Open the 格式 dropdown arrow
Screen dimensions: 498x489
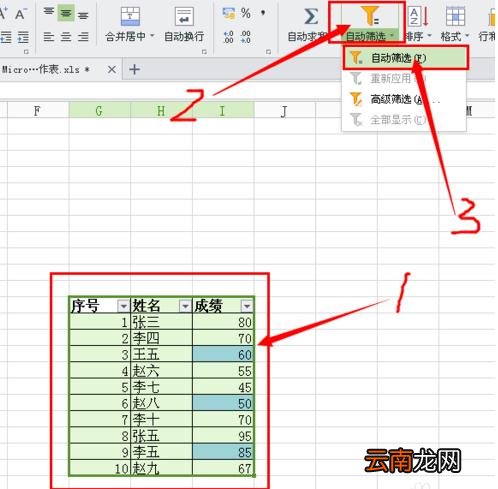(467, 35)
